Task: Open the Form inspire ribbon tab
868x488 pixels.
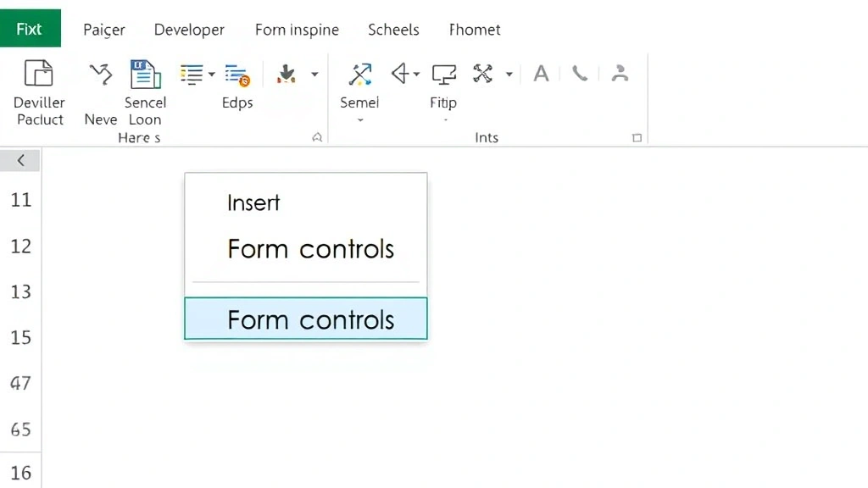Action: pyautogui.click(x=297, y=30)
